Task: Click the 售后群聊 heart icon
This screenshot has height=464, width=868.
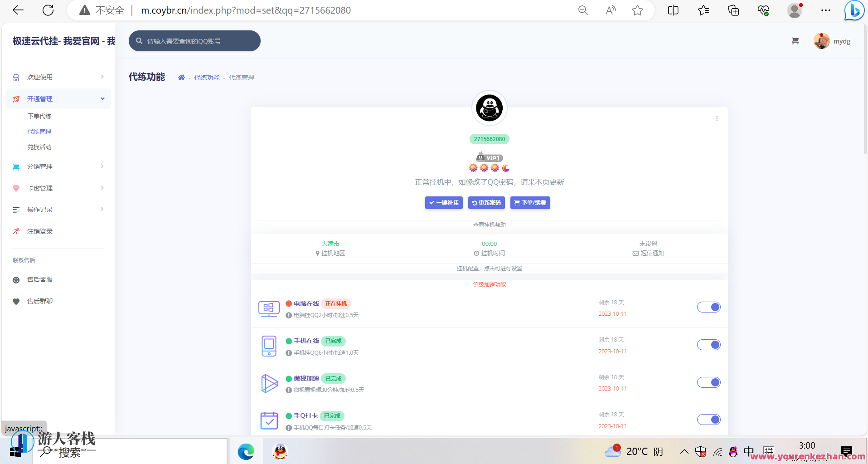Action: [x=16, y=301]
